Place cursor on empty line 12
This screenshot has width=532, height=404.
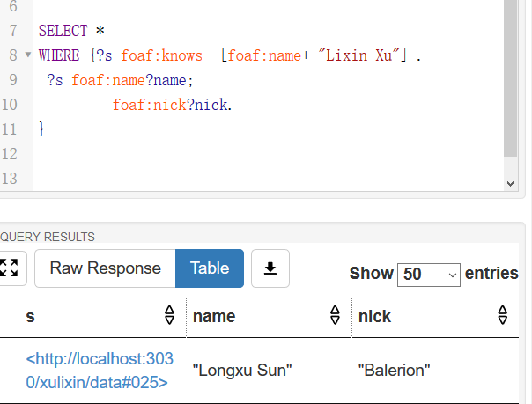click(x=176, y=154)
